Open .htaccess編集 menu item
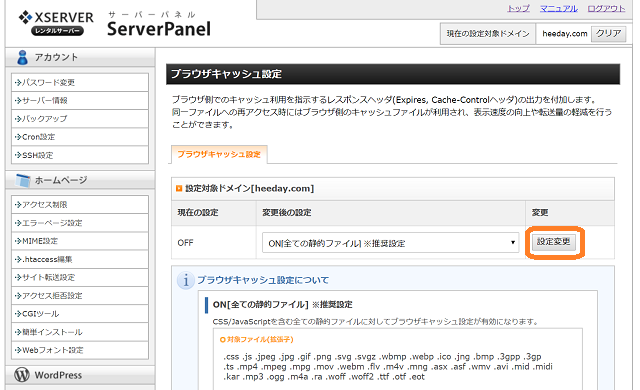Screen dimensions: 640x390 click(80, 259)
